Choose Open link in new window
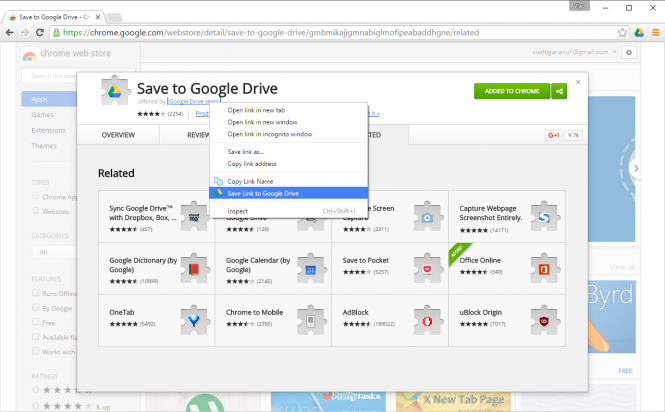 [x=288, y=122]
